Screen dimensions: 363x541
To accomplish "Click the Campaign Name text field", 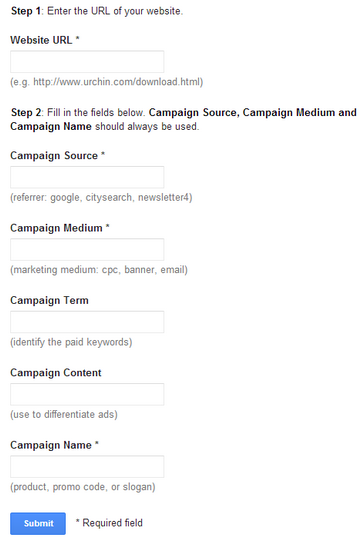I will tap(87, 467).
